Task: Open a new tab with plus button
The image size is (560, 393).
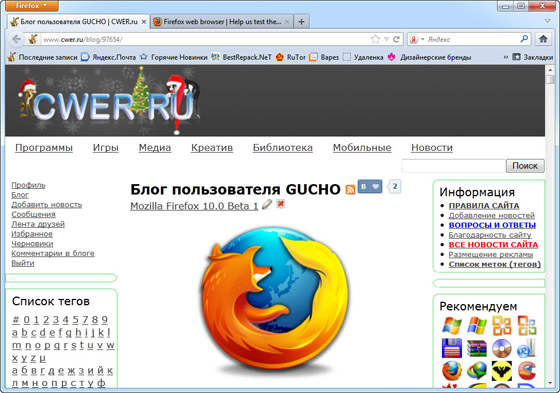Action: [301, 22]
